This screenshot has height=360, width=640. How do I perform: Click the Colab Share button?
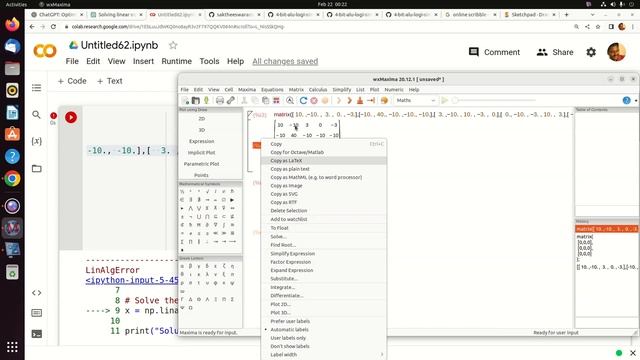[x=555, y=52]
